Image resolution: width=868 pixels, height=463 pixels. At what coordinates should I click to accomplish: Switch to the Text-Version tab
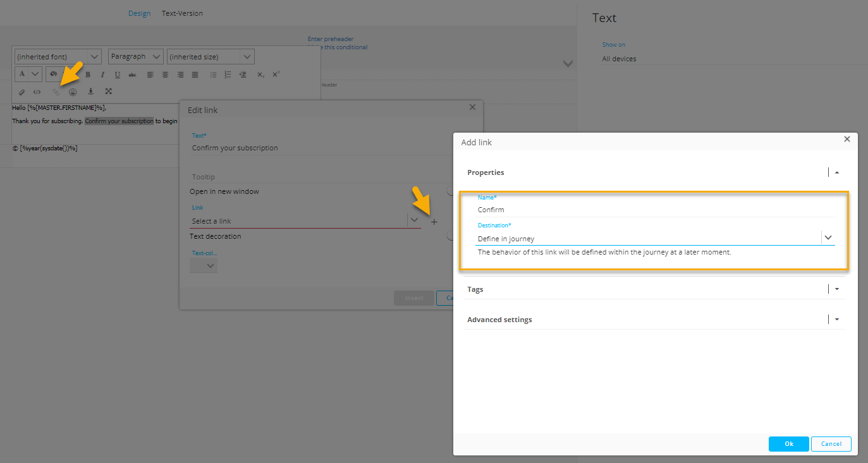tap(182, 13)
